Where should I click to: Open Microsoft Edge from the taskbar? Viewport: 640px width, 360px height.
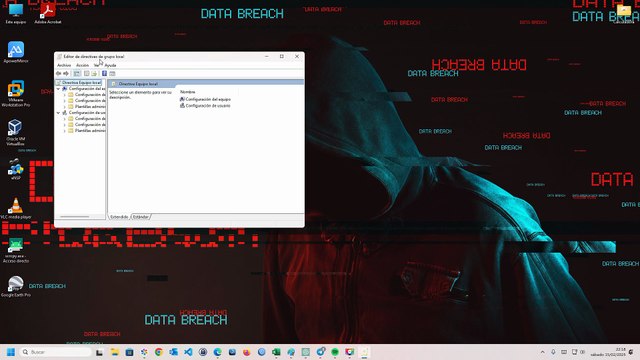pos(217,352)
